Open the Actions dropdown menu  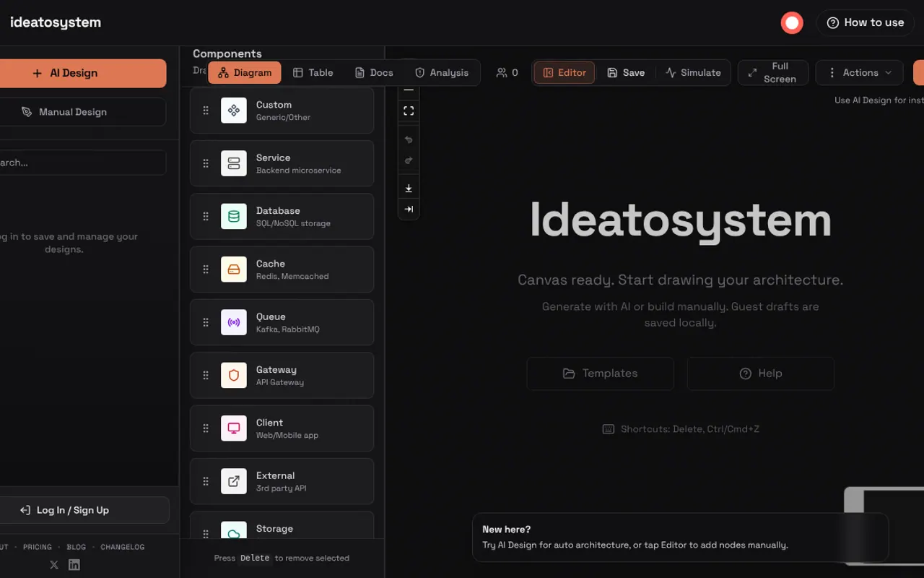(860, 73)
